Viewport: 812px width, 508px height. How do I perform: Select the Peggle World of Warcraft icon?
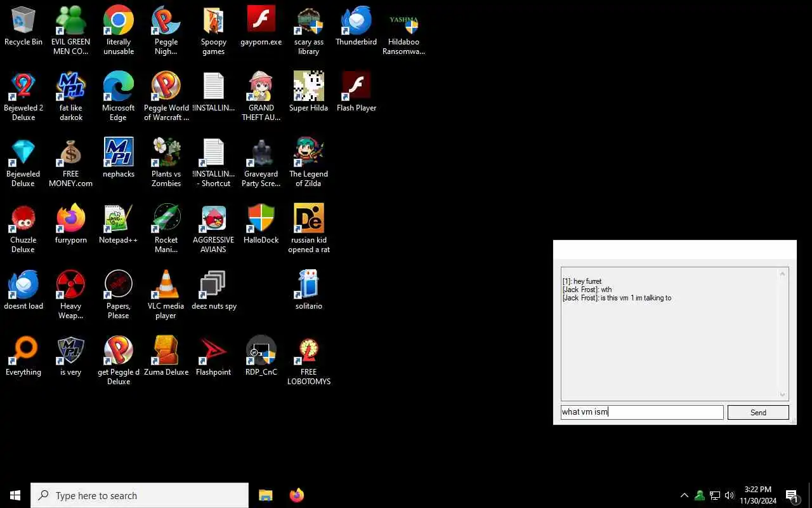coord(166,97)
